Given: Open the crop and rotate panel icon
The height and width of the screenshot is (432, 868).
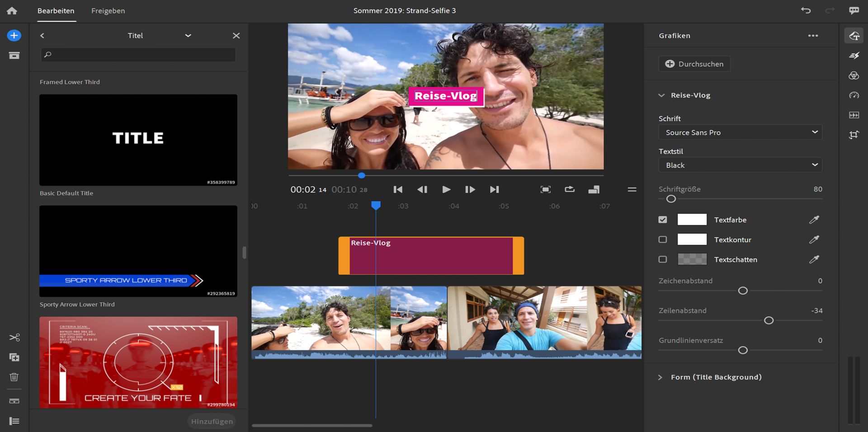Looking at the screenshot, I should tap(854, 135).
